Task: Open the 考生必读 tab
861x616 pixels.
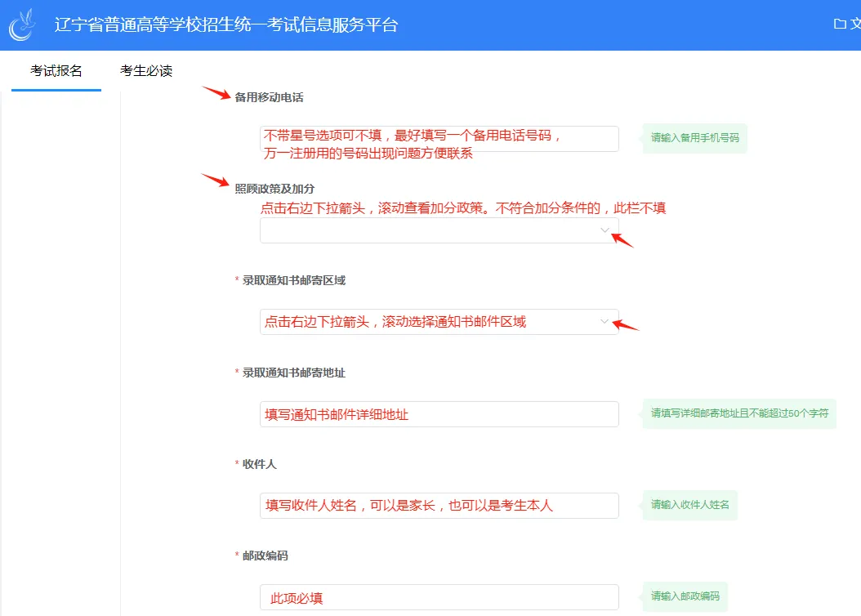Action: pyautogui.click(x=146, y=71)
